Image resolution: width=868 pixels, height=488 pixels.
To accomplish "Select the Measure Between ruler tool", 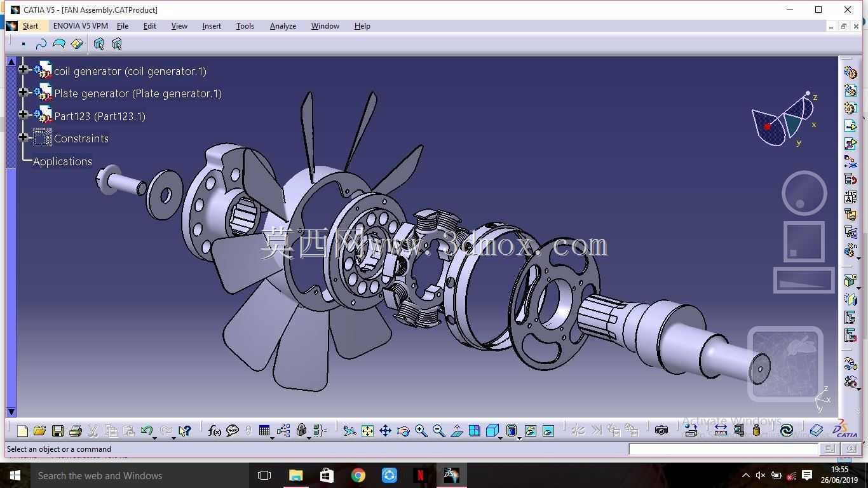I will pyautogui.click(x=721, y=431).
